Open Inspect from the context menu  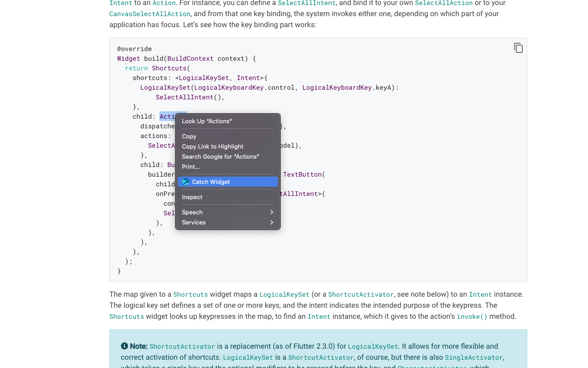192,197
